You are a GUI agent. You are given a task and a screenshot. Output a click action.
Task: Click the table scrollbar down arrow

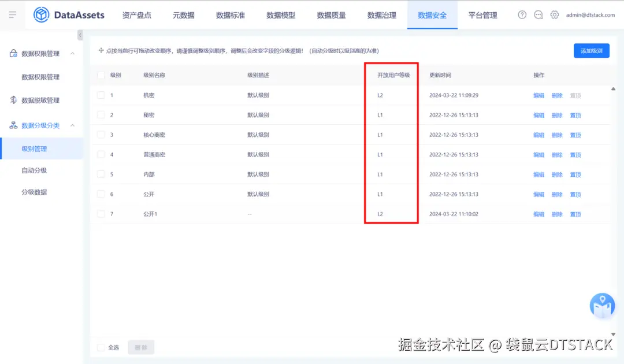613,334
